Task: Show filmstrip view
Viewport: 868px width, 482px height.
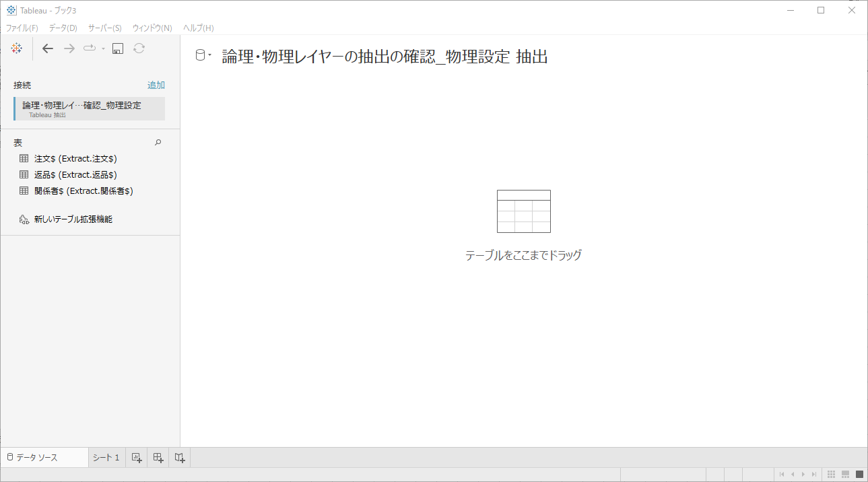Action: click(845, 475)
